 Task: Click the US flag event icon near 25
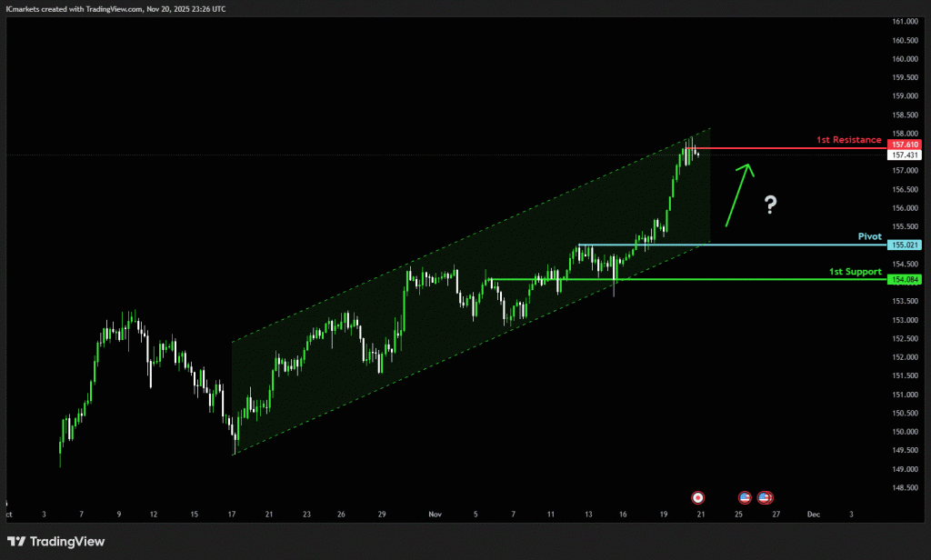click(x=746, y=497)
